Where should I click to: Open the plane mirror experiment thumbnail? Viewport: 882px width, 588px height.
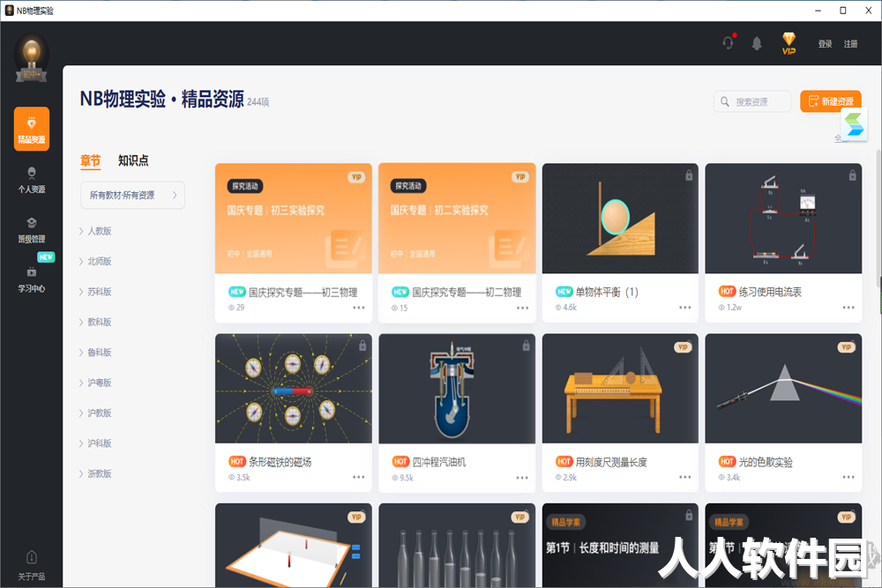click(294, 546)
